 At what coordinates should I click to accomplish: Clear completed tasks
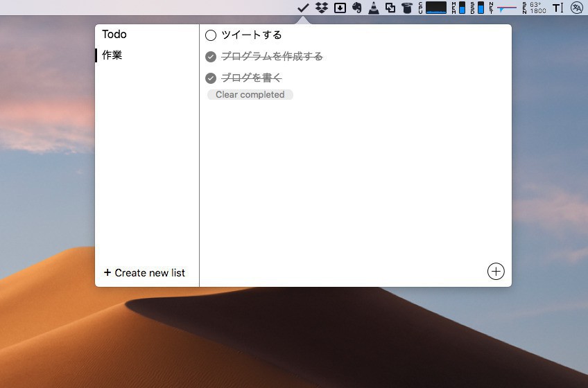(x=250, y=94)
